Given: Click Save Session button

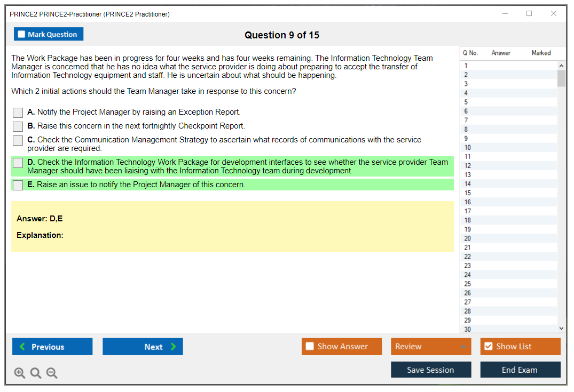Looking at the screenshot, I should click(430, 370).
